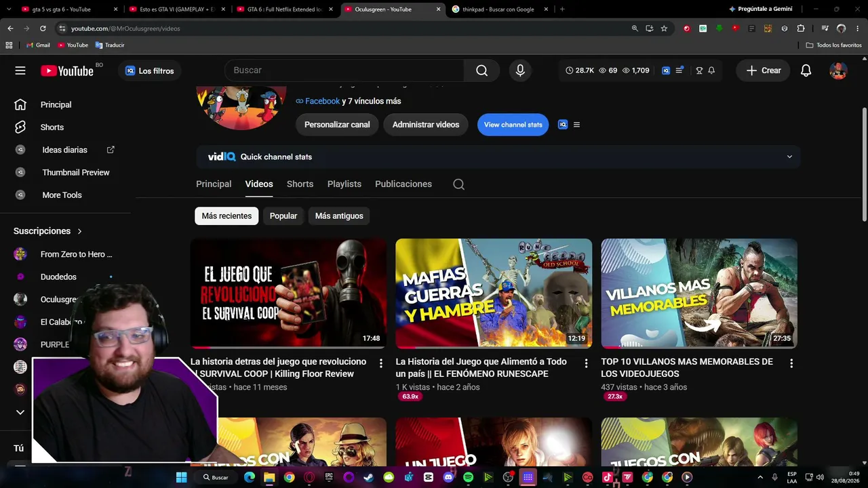
Task: Open the y 7 vínculos más link
Action: [372, 101]
